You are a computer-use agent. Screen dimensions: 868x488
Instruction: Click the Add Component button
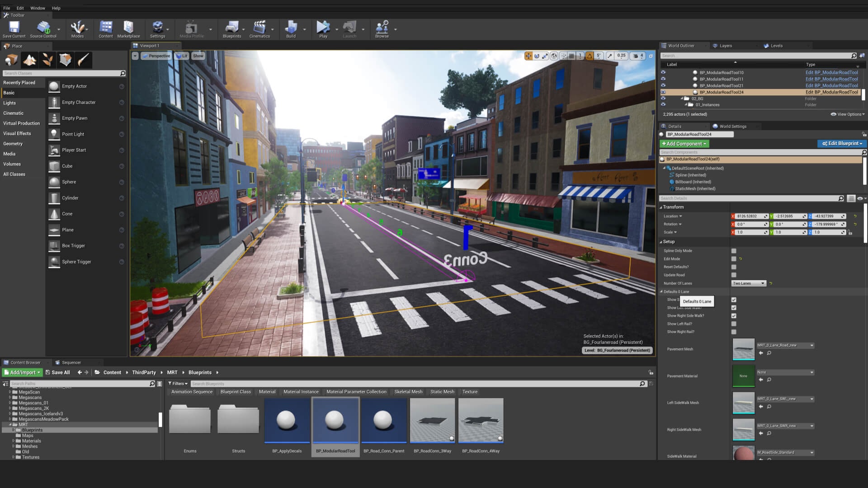684,144
